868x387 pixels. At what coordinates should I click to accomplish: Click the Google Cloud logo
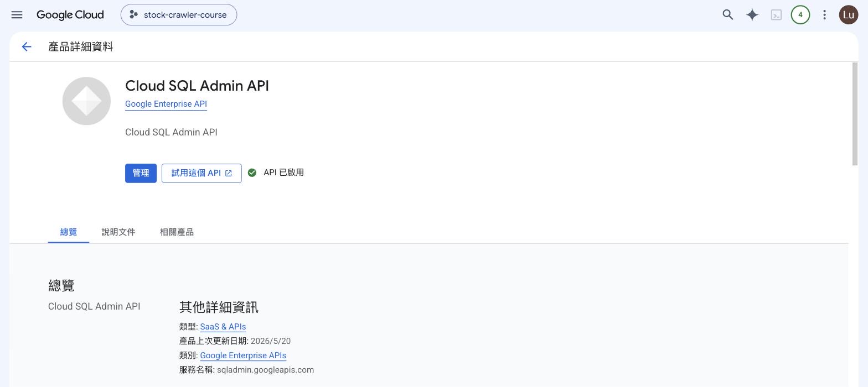point(70,15)
